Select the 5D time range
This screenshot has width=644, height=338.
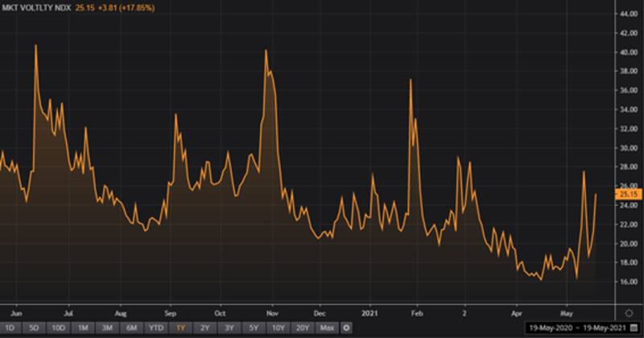[x=33, y=328]
